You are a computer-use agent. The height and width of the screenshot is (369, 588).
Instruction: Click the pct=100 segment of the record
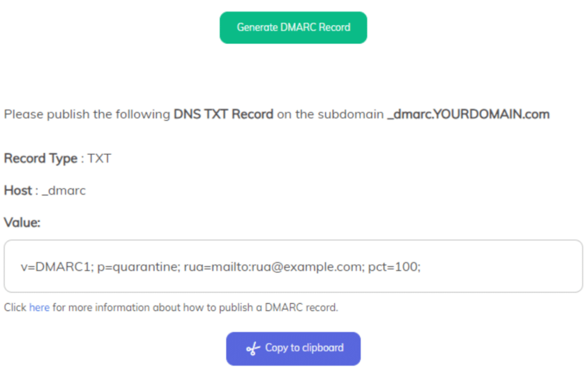tap(394, 266)
